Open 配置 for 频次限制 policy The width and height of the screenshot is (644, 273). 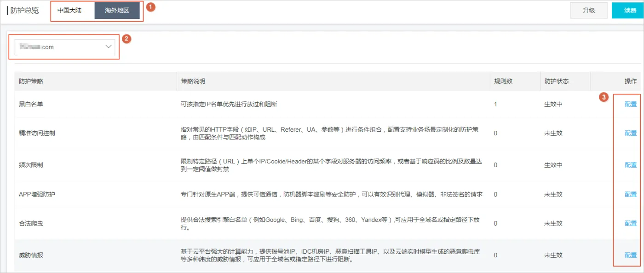[x=631, y=165]
